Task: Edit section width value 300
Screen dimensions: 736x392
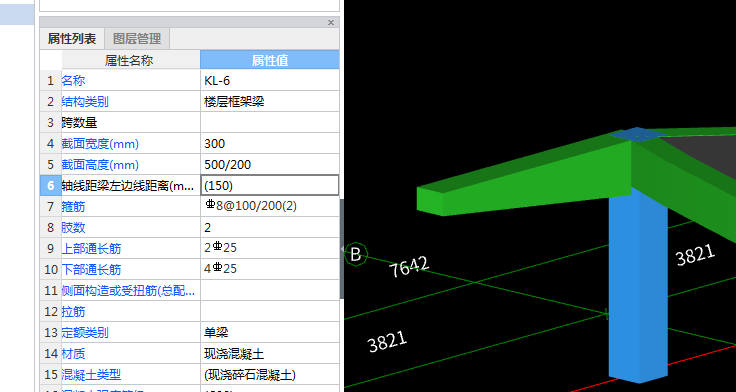Action: 269,144
